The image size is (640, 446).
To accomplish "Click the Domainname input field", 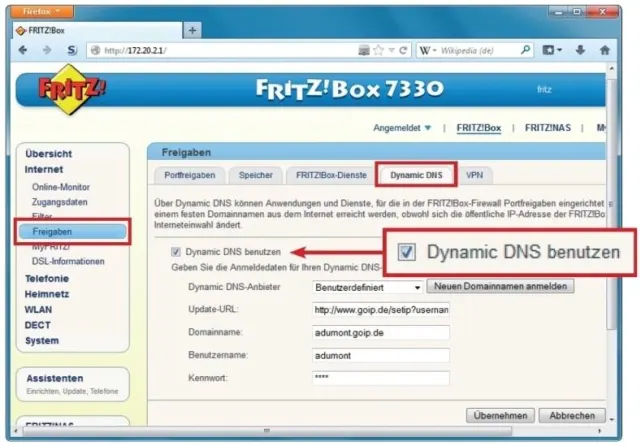I will coord(381,333).
